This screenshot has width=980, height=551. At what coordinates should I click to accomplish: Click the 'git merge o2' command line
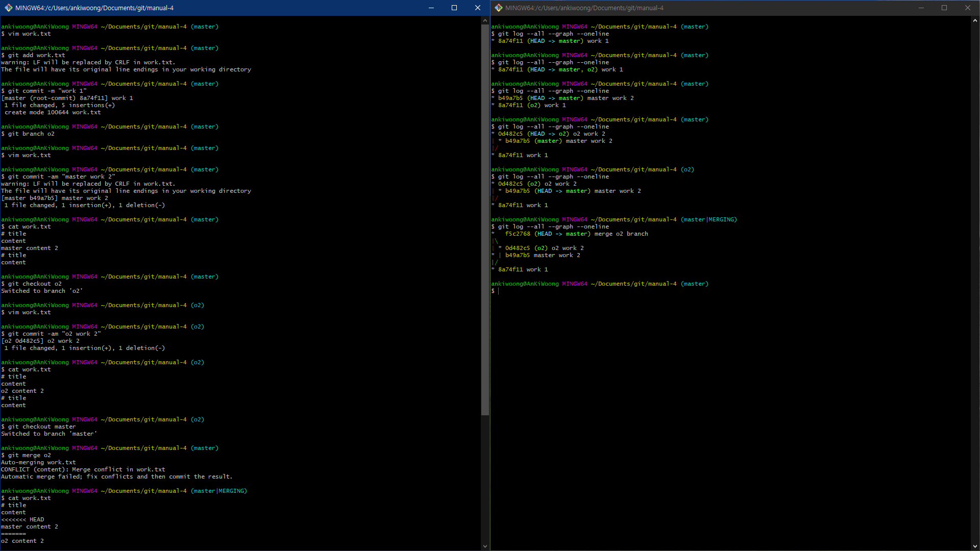click(29, 455)
